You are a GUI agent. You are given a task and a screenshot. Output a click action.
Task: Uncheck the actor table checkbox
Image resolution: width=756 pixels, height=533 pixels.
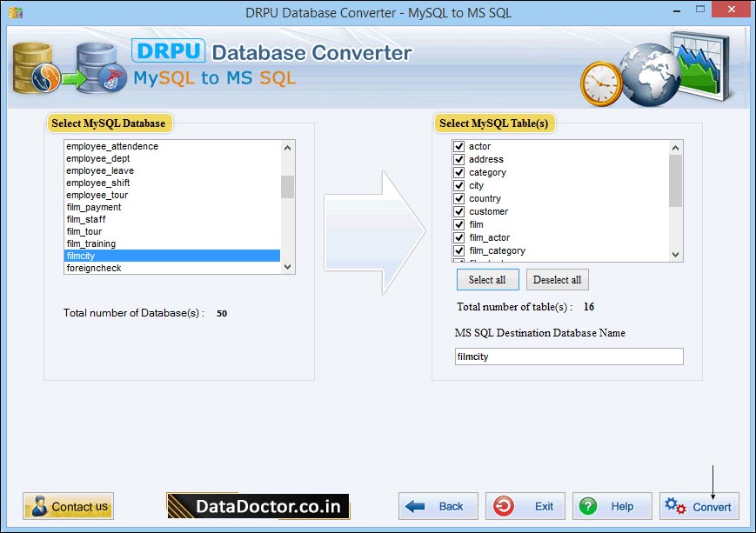point(458,146)
